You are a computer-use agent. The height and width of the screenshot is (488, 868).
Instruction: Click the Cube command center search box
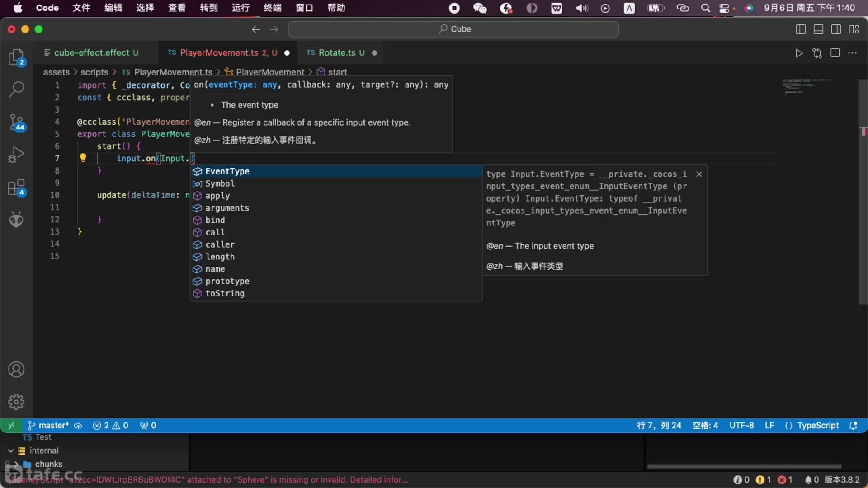[x=453, y=29]
